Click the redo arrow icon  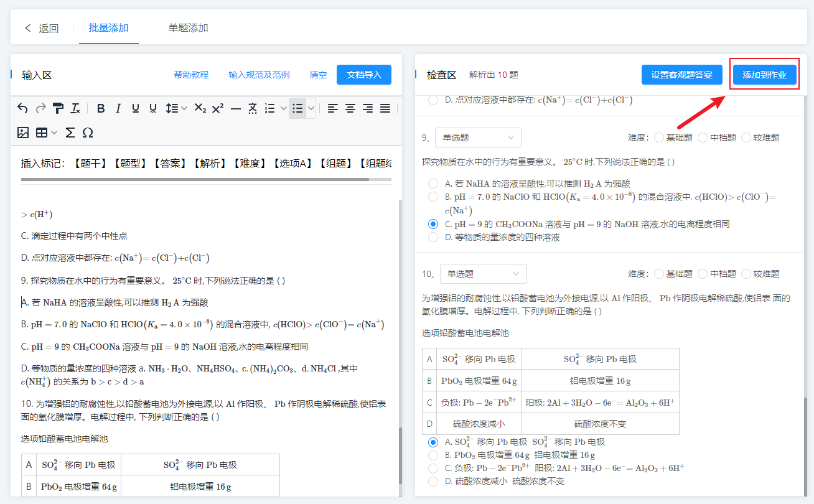40,108
